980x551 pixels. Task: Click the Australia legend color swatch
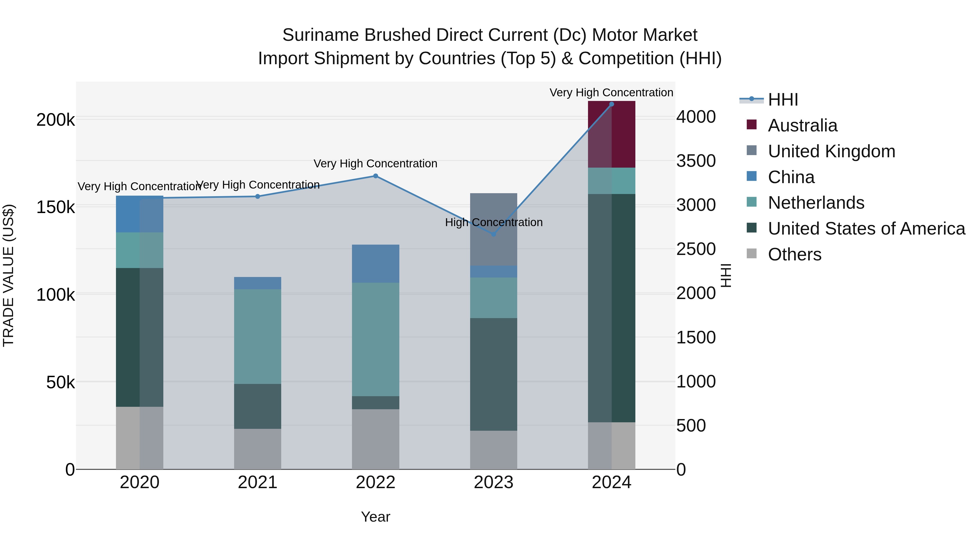pyautogui.click(x=751, y=124)
